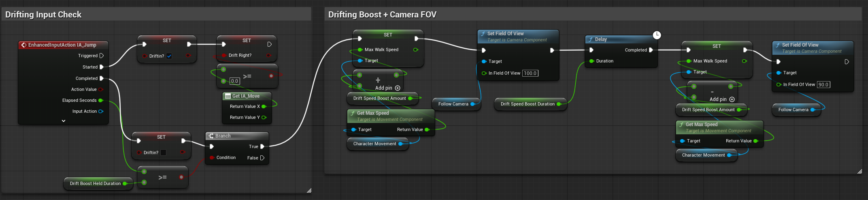
Task: Select the Drifting Input Check comment title
Action: (43, 15)
